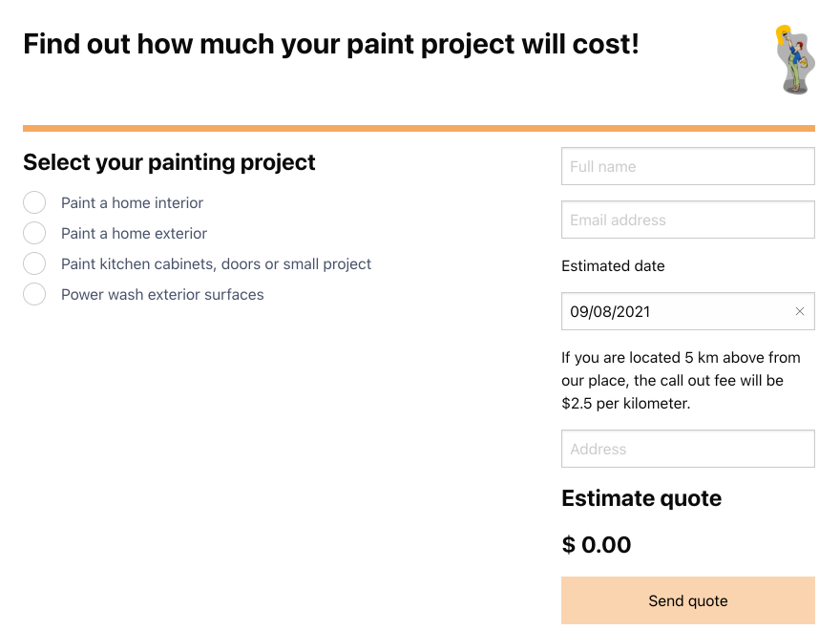Image resolution: width=840 pixels, height=630 pixels.
Task: Click the 'Paint a home interior' label text
Action: [x=132, y=203]
